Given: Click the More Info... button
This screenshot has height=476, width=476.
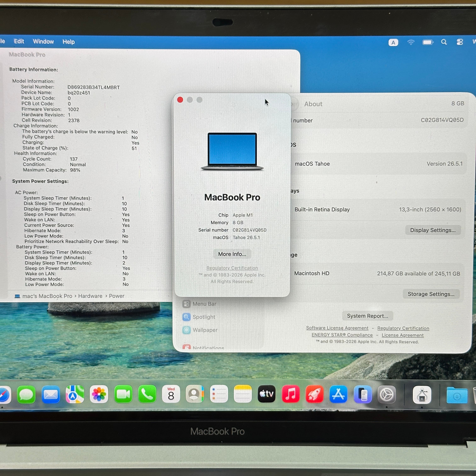Looking at the screenshot, I should [232, 254].
